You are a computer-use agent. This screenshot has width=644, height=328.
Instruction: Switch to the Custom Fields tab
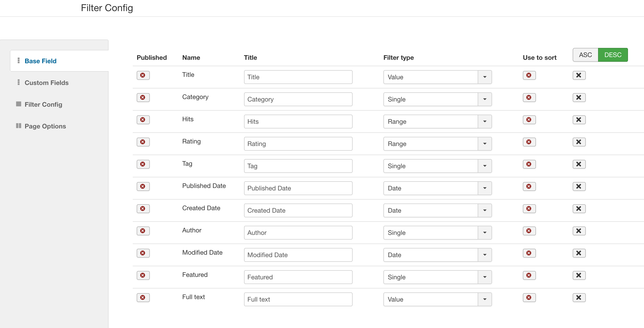tap(46, 83)
